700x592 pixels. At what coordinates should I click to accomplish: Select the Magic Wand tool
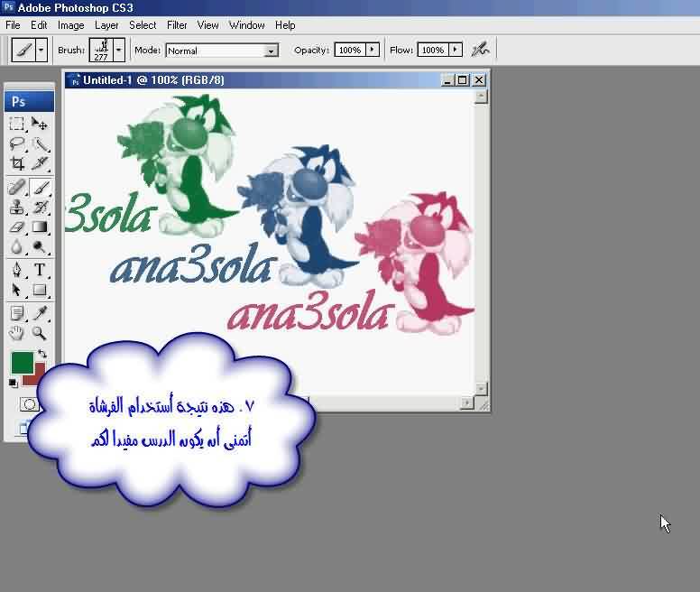(x=40, y=143)
